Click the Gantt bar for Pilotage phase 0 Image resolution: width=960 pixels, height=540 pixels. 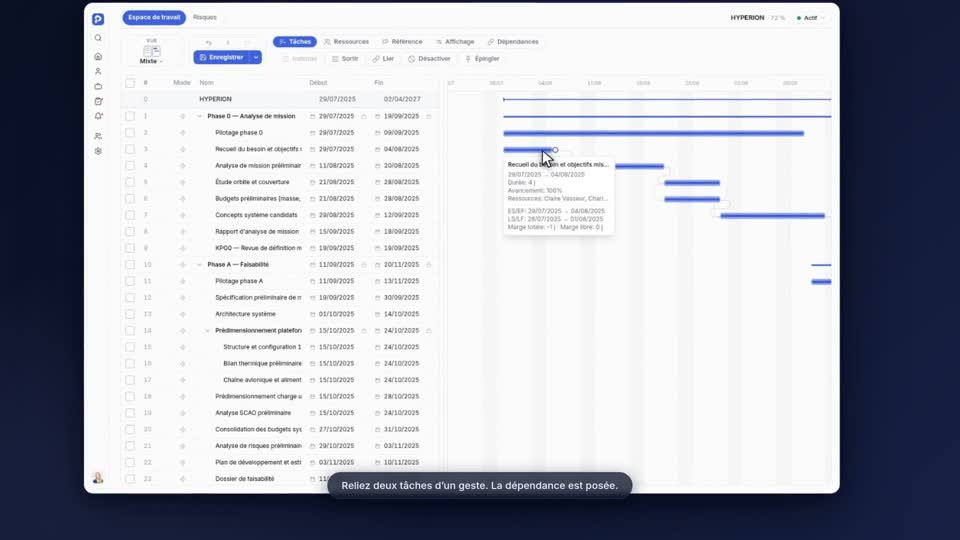pyautogui.click(x=653, y=133)
